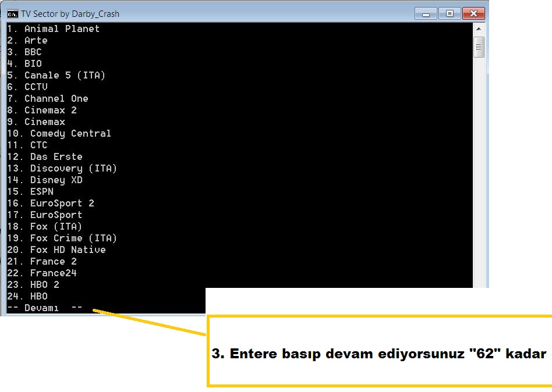Click the line '11. CTC'
552x392 pixels.
[27, 145]
